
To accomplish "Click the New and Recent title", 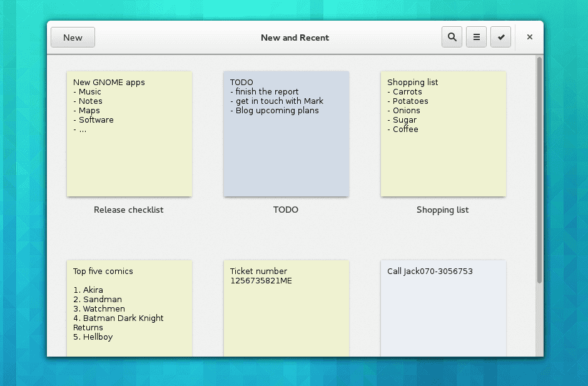I will [x=295, y=38].
